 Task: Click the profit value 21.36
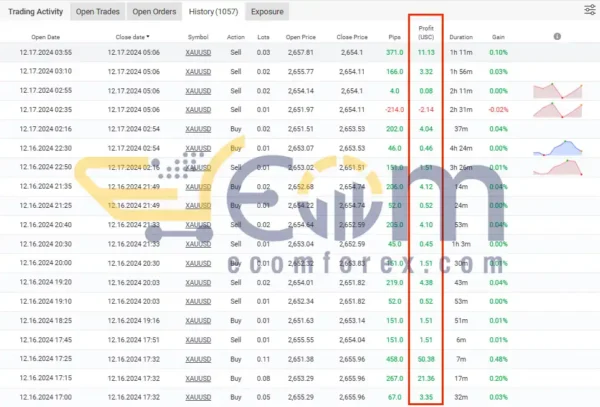click(426, 378)
